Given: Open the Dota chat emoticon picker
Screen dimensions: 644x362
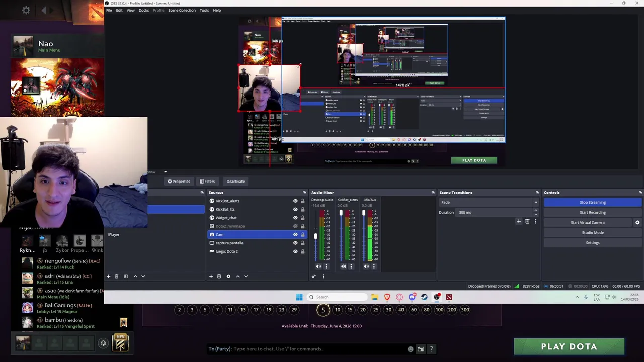Looking at the screenshot, I should (411, 349).
